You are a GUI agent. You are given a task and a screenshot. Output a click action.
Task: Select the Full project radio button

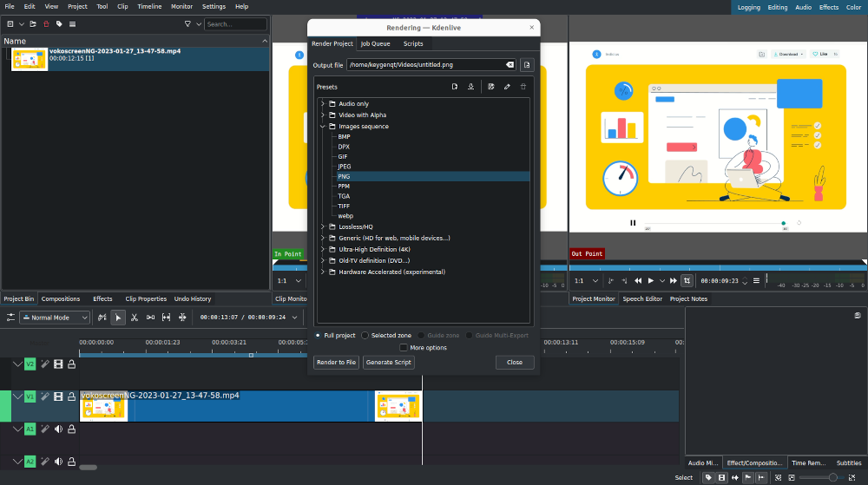(318, 336)
